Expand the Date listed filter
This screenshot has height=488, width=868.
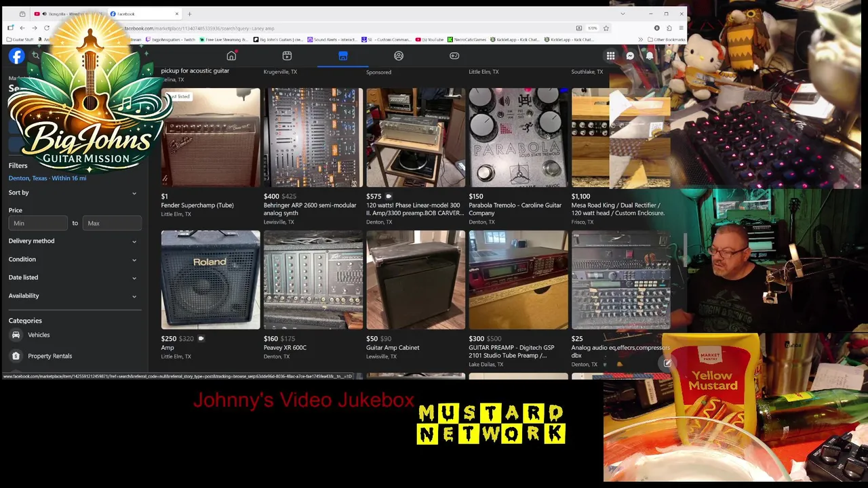[x=73, y=277]
